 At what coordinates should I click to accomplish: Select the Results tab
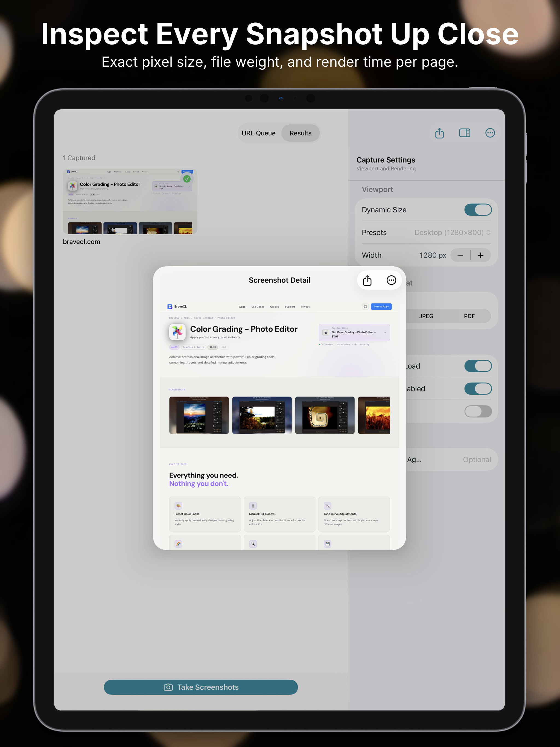coord(300,133)
